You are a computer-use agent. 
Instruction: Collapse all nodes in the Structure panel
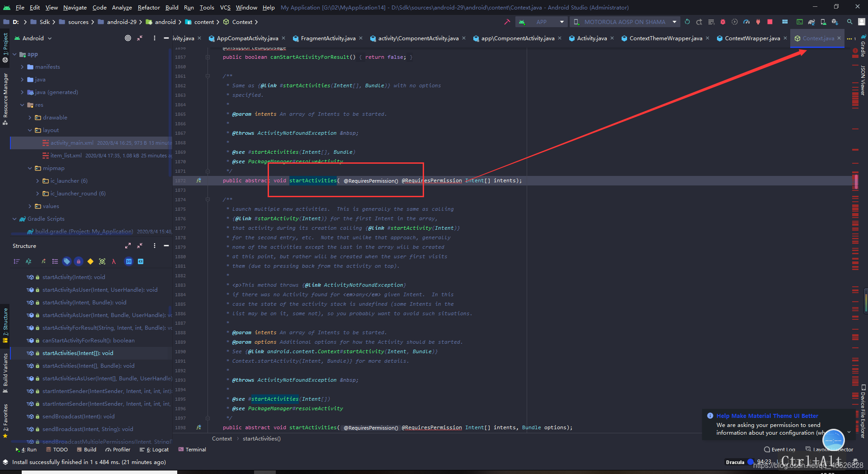coord(140,246)
